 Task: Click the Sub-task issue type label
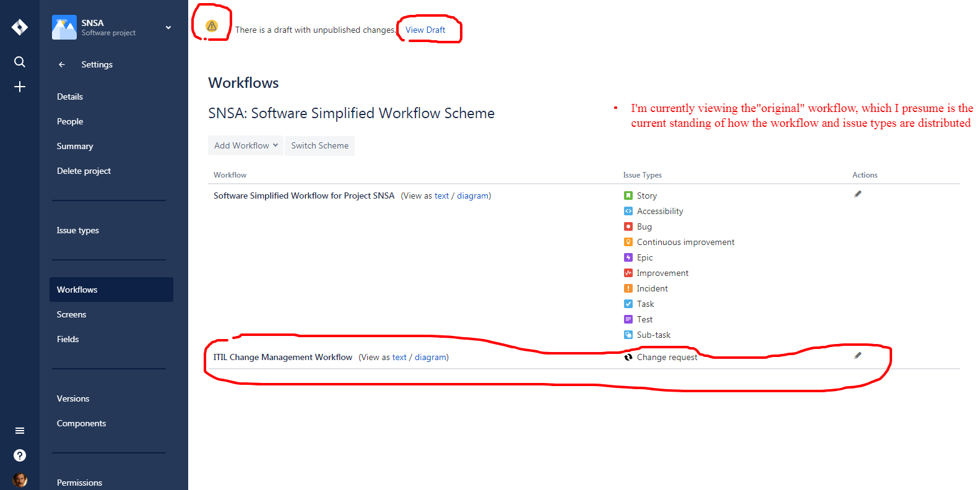coord(654,335)
